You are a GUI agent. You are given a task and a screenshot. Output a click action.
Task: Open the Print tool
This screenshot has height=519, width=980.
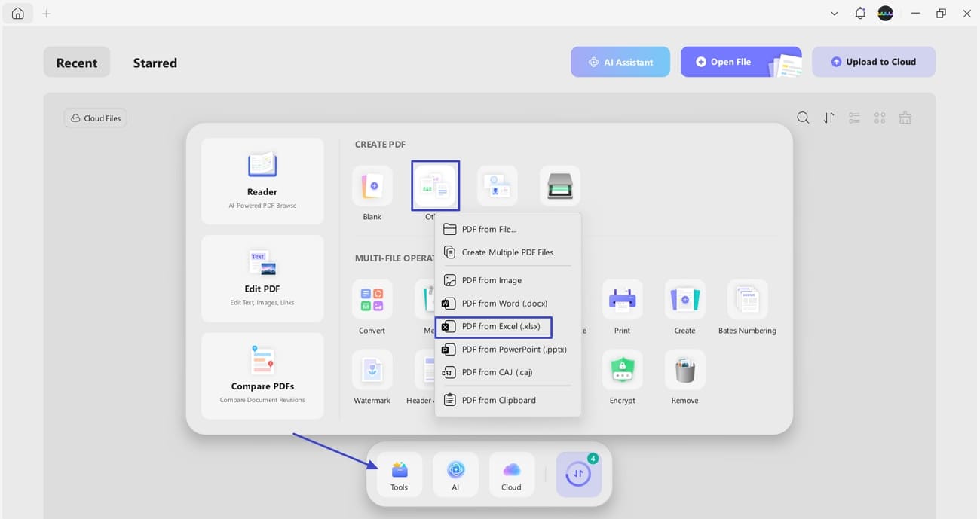(x=623, y=300)
